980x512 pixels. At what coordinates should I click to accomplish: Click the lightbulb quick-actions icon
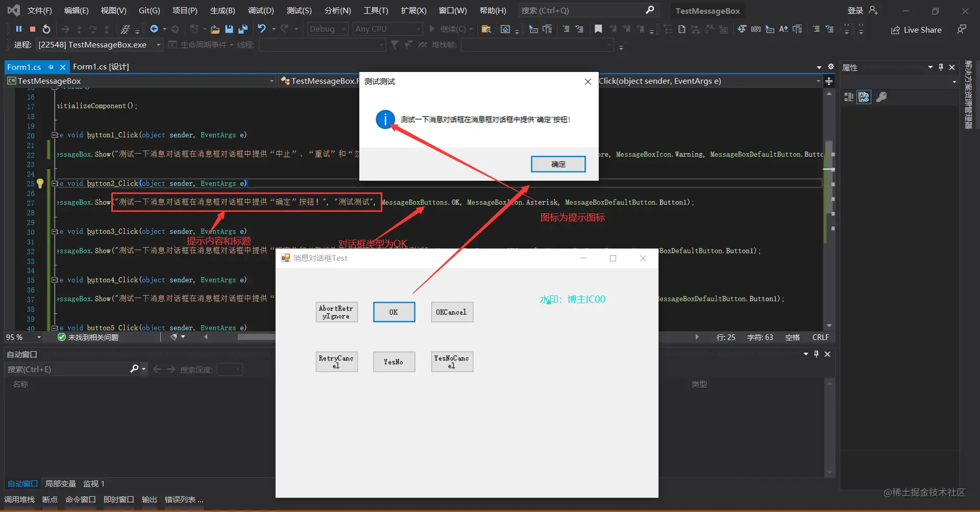pyautogui.click(x=40, y=183)
